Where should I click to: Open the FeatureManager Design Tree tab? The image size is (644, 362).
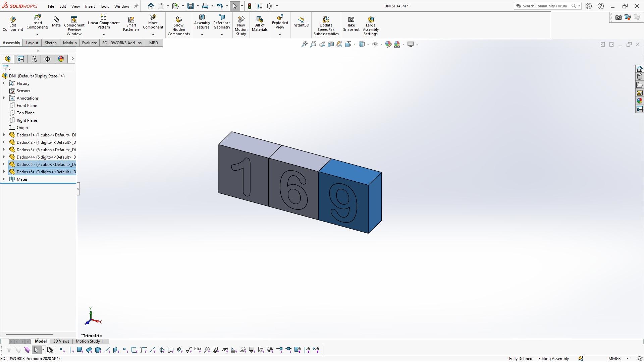pyautogui.click(x=7, y=59)
